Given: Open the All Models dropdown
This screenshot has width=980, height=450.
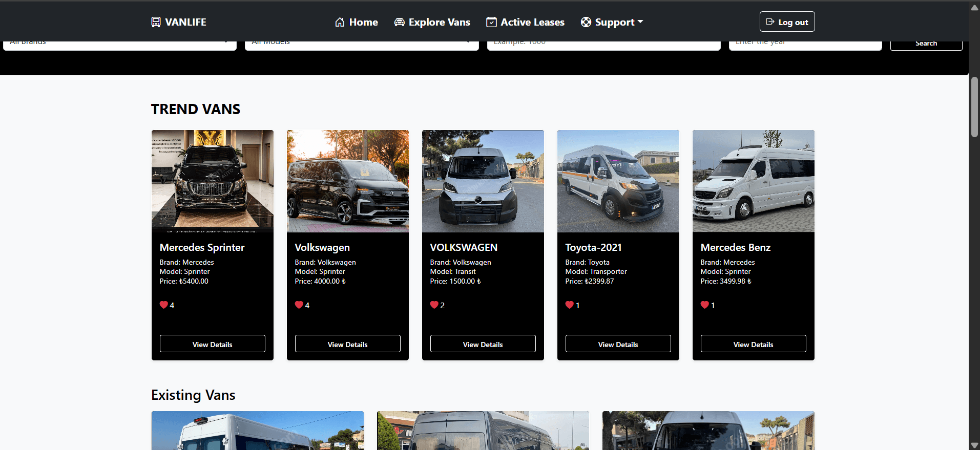Looking at the screenshot, I should (362, 45).
